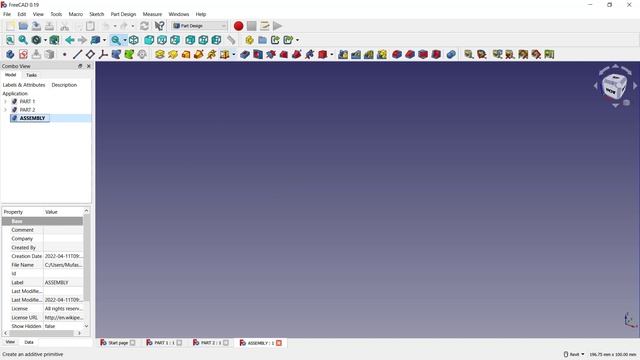Open the workbench selector showing Part Design
640x360 pixels.
tap(199, 26)
